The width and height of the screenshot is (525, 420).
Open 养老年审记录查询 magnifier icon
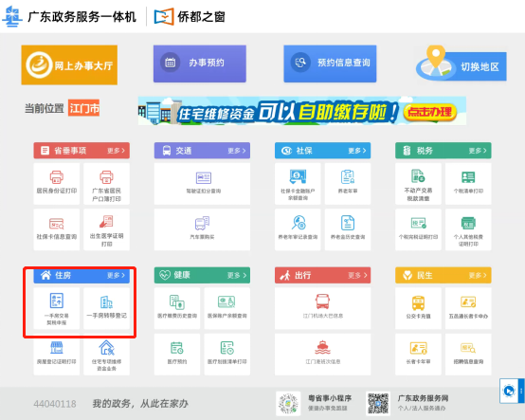pos(299,223)
